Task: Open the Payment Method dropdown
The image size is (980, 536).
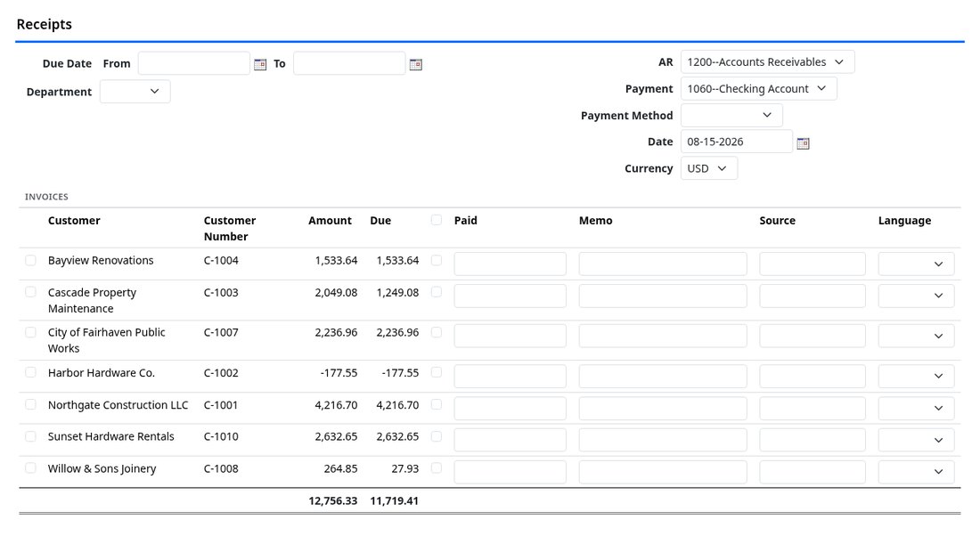Action: [731, 115]
